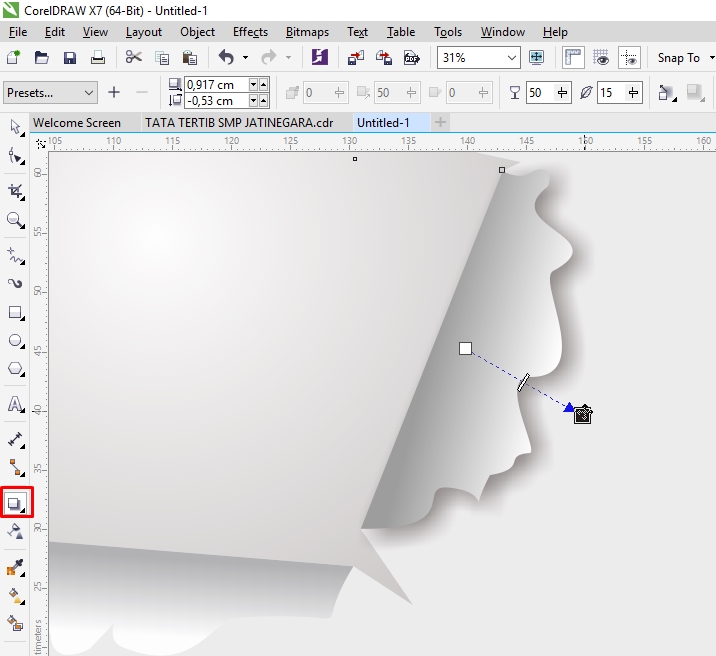Image resolution: width=716 pixels, height=656 pixels.
Task: Select the Zoom tool in toolbox
Action: click(x=16, y=220)
